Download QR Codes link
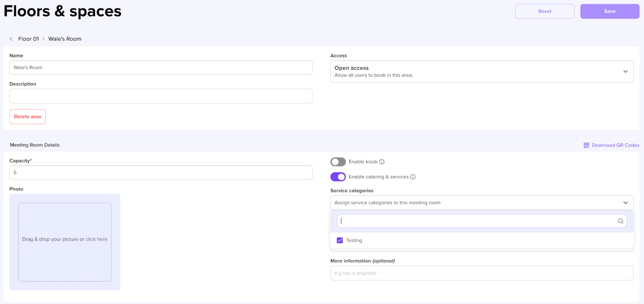This screenshot has height=304, width=644. (615, 145)
